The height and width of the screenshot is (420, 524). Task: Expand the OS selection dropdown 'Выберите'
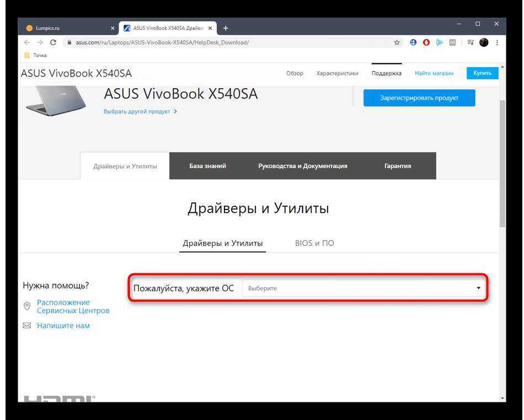pyautogui.click(x=363, y=288)
